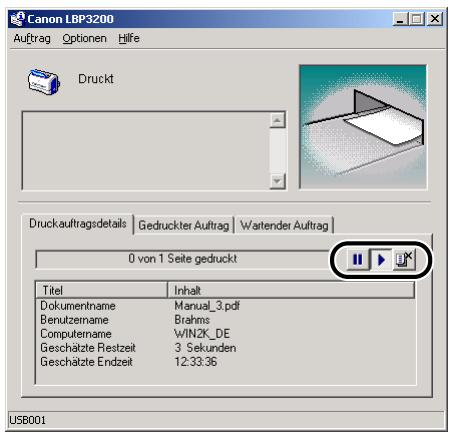Select the 12:33:36 end time value
This screenshot has width=453, height=434.
tap(196, 362)
